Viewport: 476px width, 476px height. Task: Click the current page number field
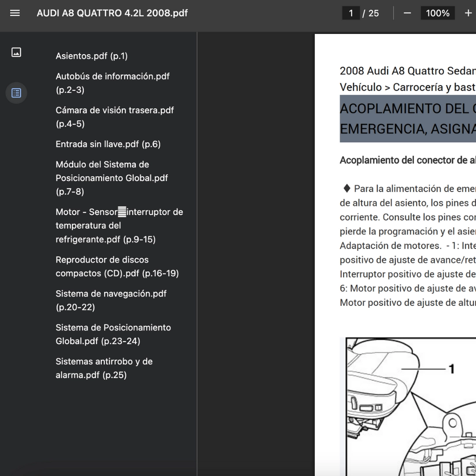(351, 13)
